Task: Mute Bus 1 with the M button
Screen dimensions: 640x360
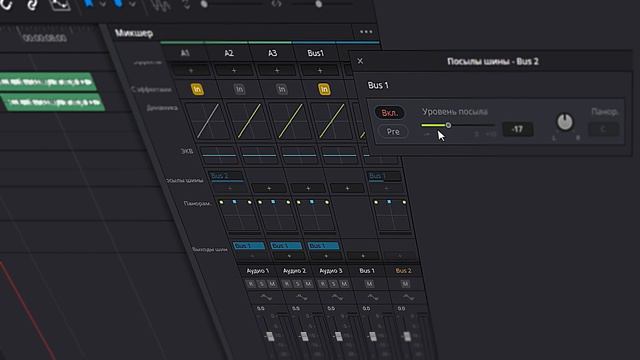Action: [369, 284]
